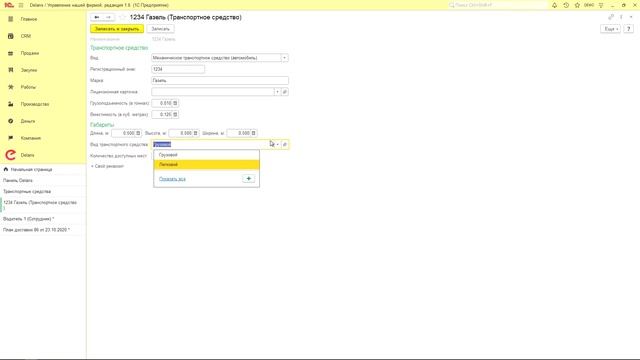Click the Высота value field

[181, 133]
